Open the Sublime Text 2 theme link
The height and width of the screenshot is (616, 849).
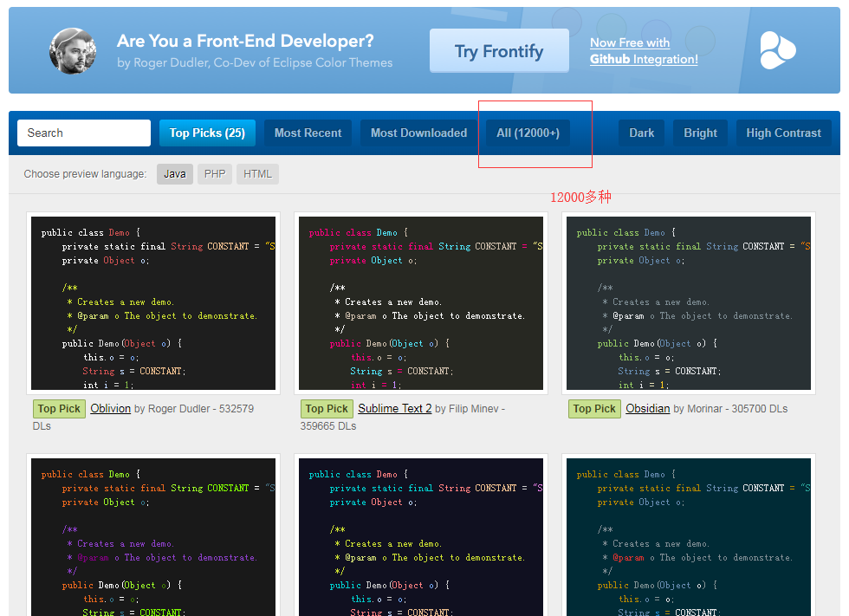pos(395,409)
